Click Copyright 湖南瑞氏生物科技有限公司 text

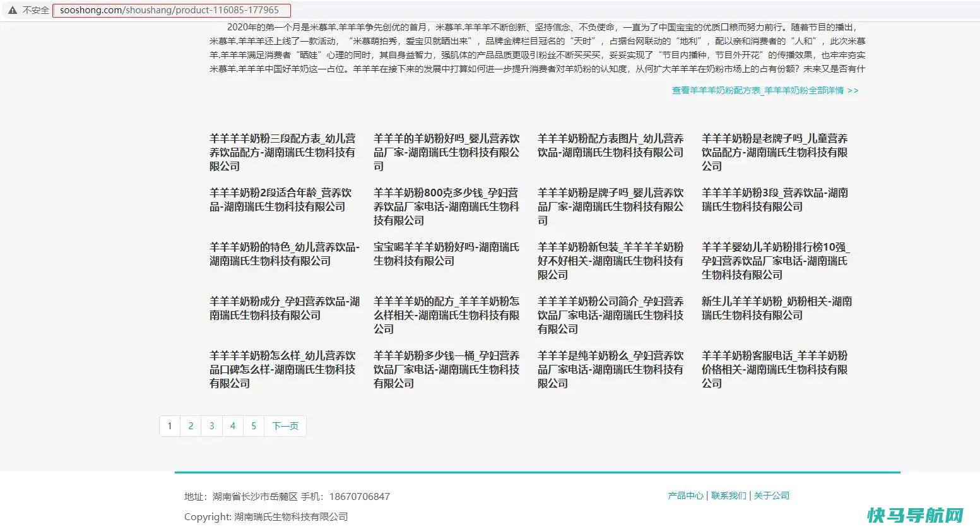pyautogui.click(x=266, y=516)
